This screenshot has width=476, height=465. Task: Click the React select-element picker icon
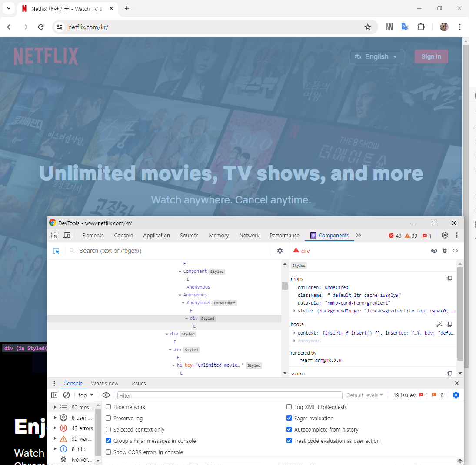coord(57,251)
